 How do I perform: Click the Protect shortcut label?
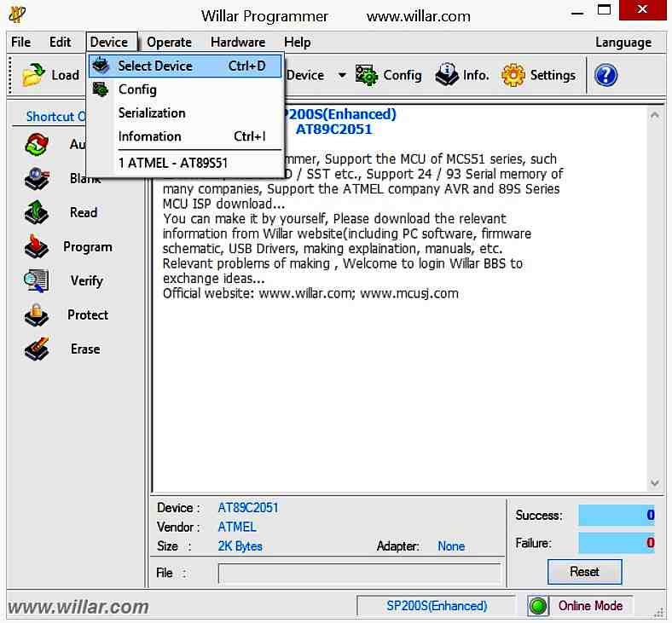(x=88, y=315)
